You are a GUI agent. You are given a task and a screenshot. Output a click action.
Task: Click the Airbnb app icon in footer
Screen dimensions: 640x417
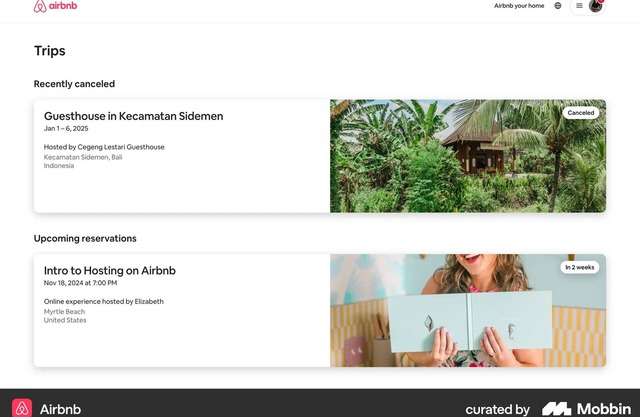[x=22, y=408]
